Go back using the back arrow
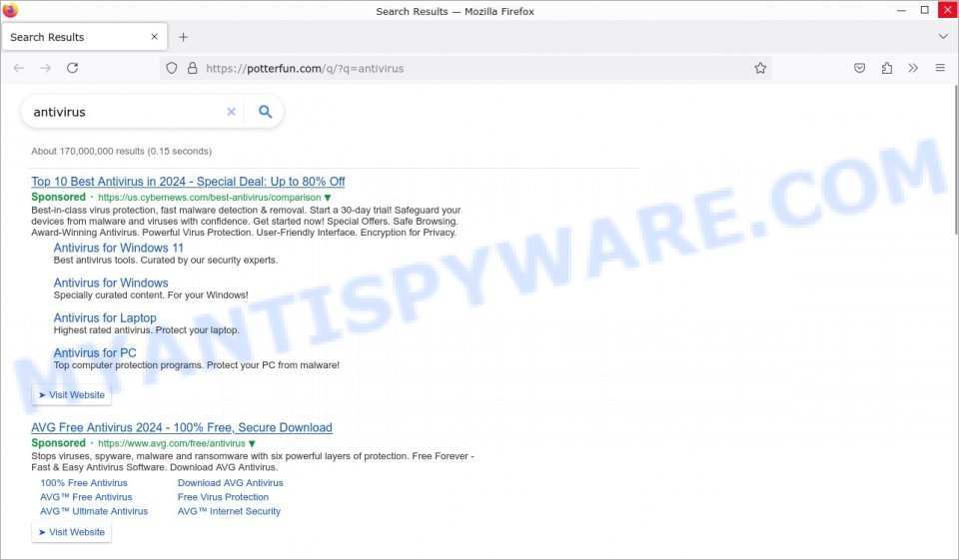959x560 pixels. click(x=18, y=68)
